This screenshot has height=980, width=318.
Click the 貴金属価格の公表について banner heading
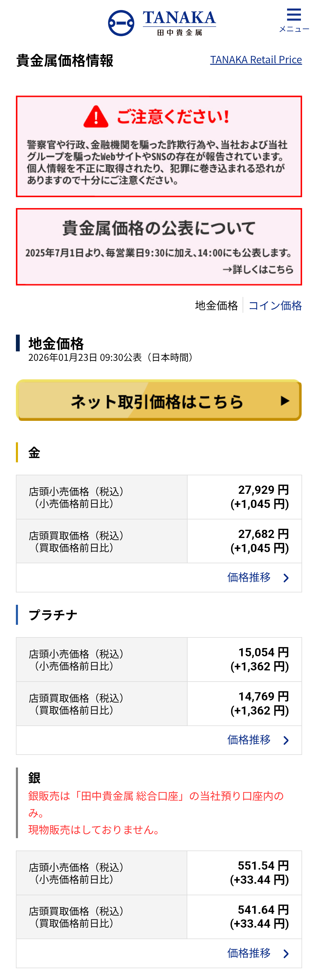(x=159, y=228)
